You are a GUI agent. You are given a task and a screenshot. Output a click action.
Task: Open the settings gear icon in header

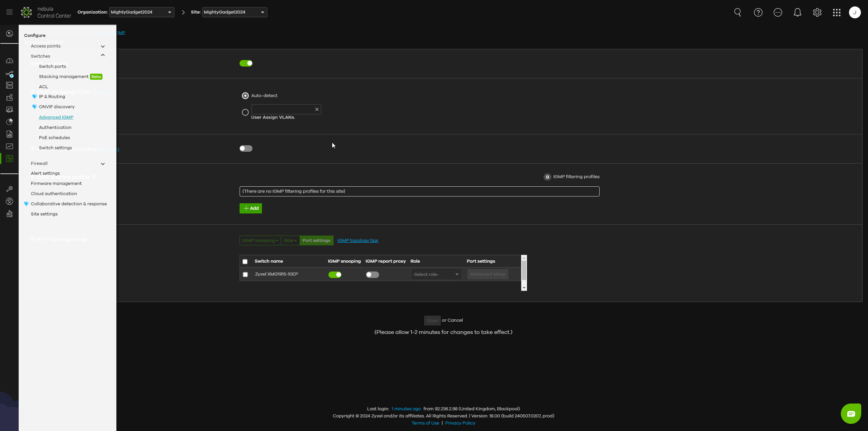click(817, 13)
